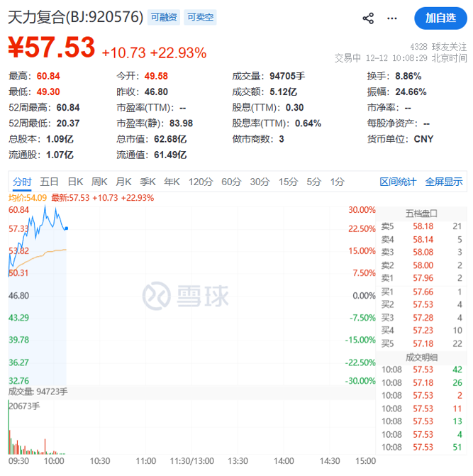Open the 月K chart view
Viewport: 473px width, 476px height.
click(123, 182)
